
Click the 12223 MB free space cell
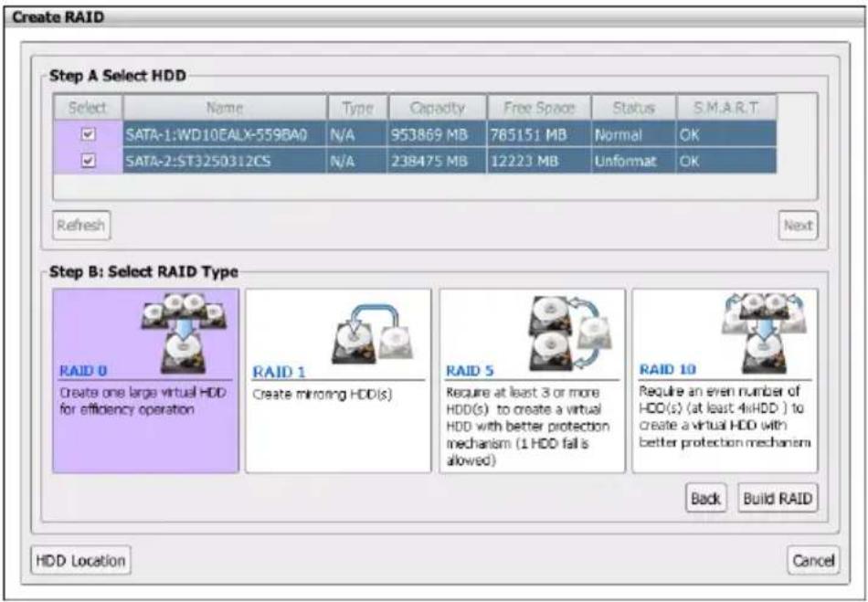tap(539, 161)
